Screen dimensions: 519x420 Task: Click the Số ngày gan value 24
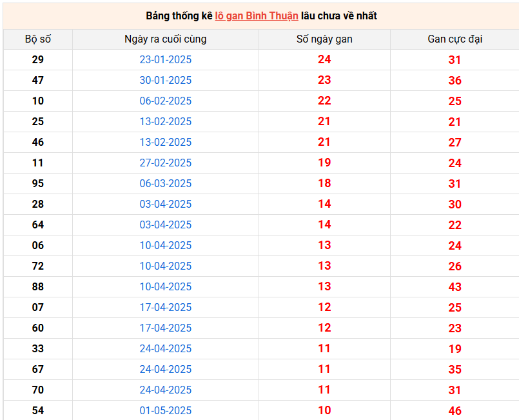pos(324,59)
